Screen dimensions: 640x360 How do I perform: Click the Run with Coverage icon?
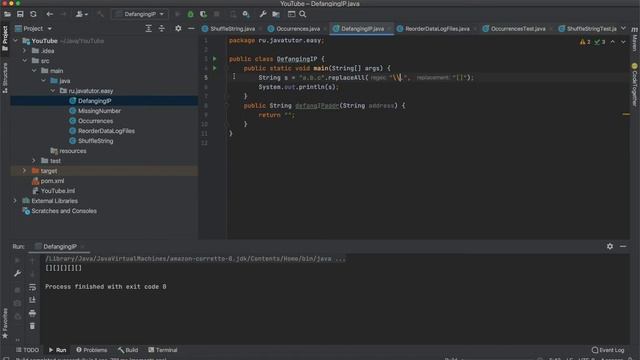(203, 14)
